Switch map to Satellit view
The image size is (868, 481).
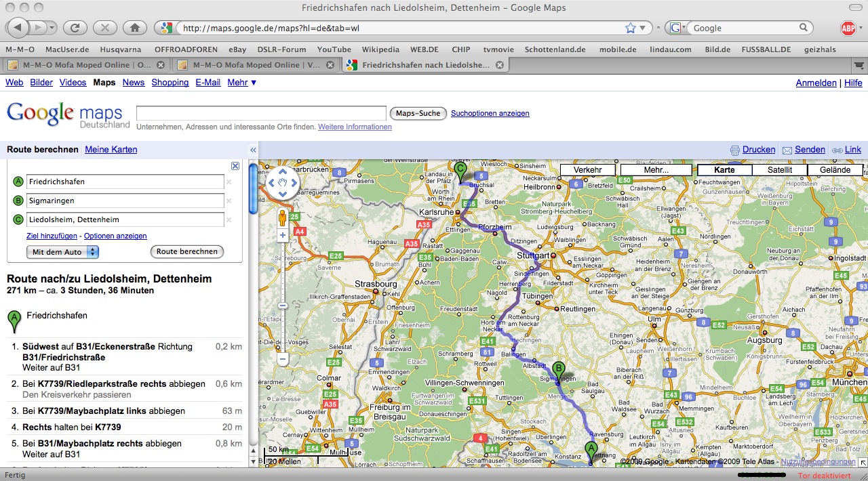point(779,170)
